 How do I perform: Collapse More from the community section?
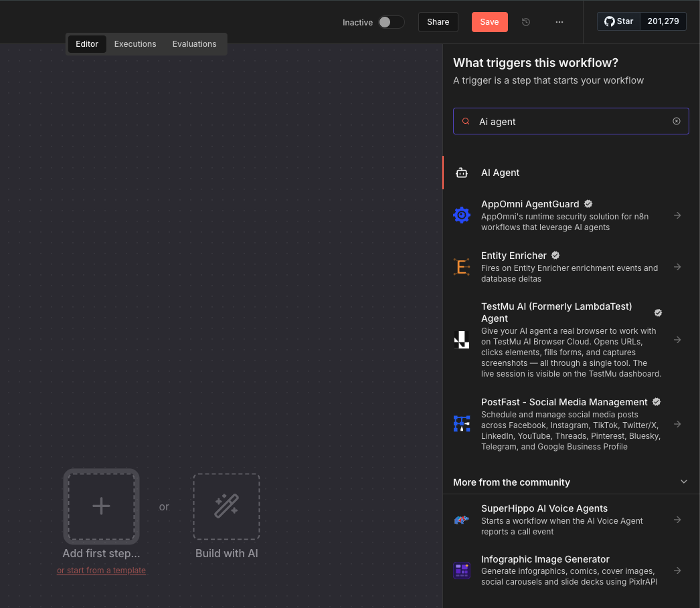(683, 482)
